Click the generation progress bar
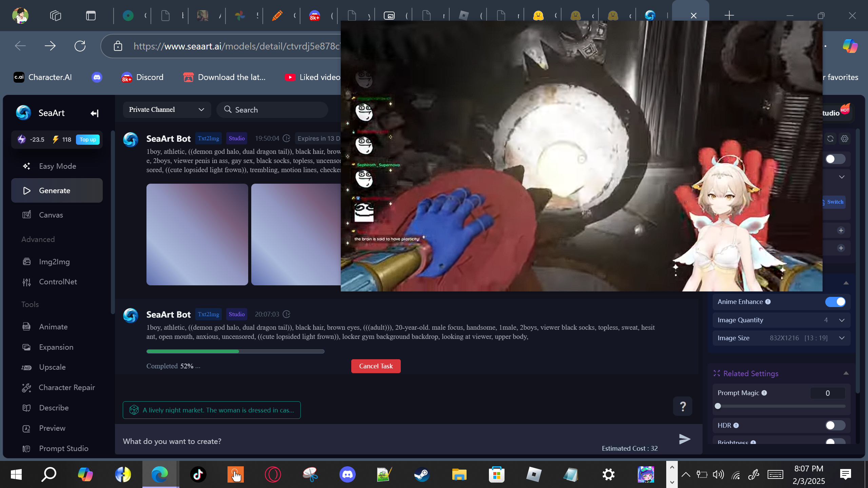Screen dimensions: 868x488 235,351
